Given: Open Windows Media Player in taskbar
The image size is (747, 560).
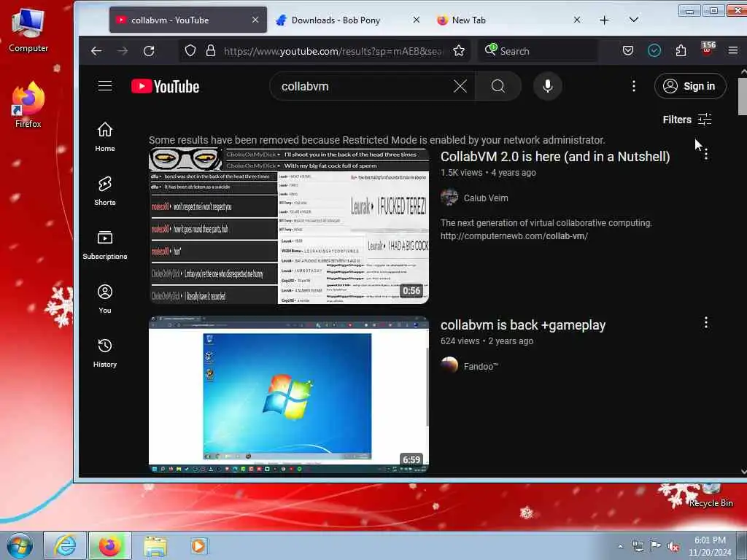Looking at the screenshot, I should click(x=198, y=545).
